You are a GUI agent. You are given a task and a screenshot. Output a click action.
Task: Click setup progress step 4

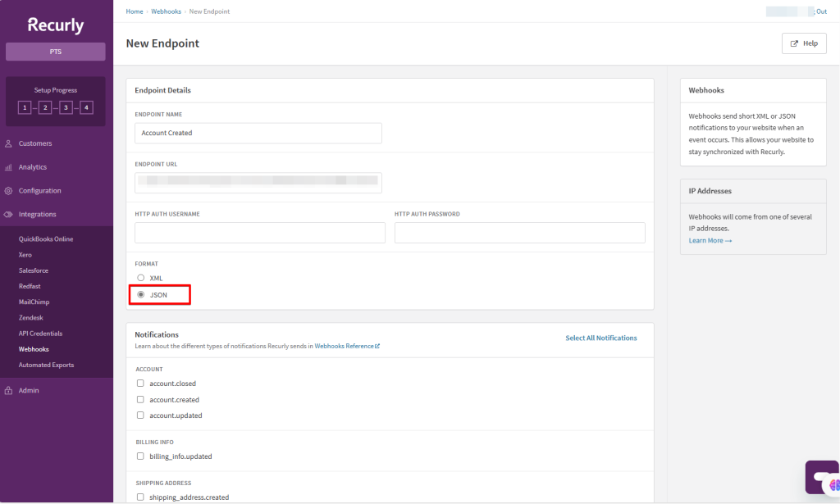point(85,107)
